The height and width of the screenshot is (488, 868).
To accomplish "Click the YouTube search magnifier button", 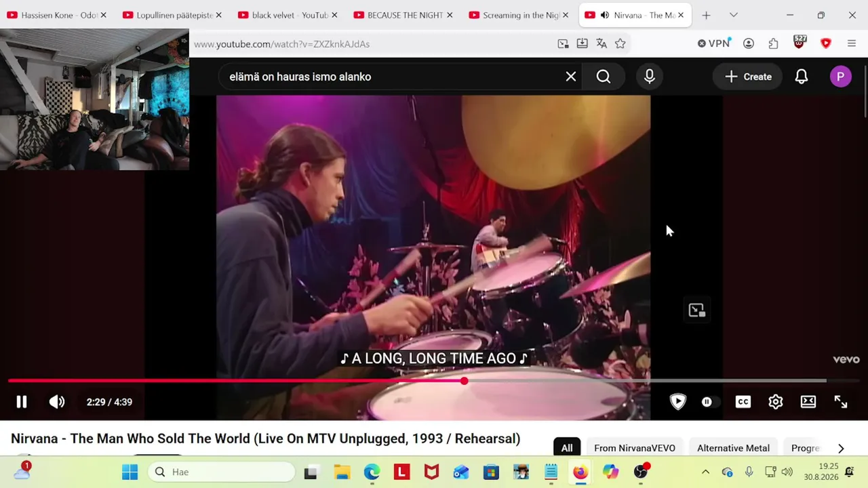I will pos(604,77).
